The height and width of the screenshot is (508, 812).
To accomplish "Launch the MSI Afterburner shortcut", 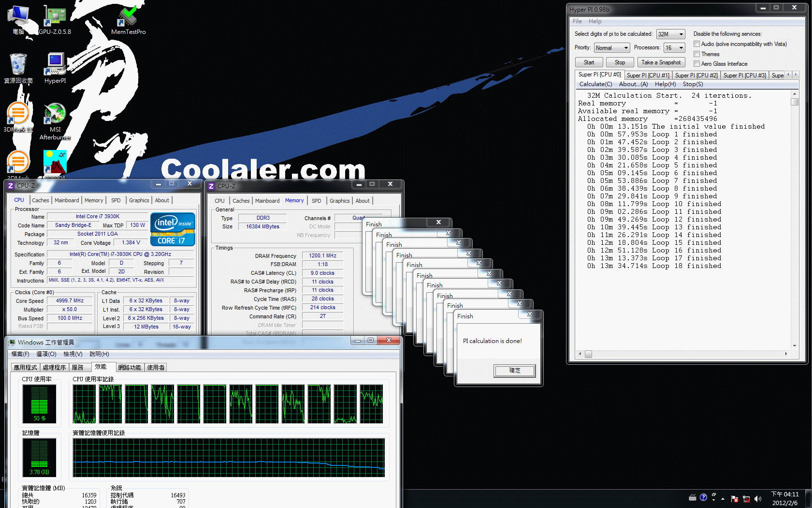I will tap(55, 121).
